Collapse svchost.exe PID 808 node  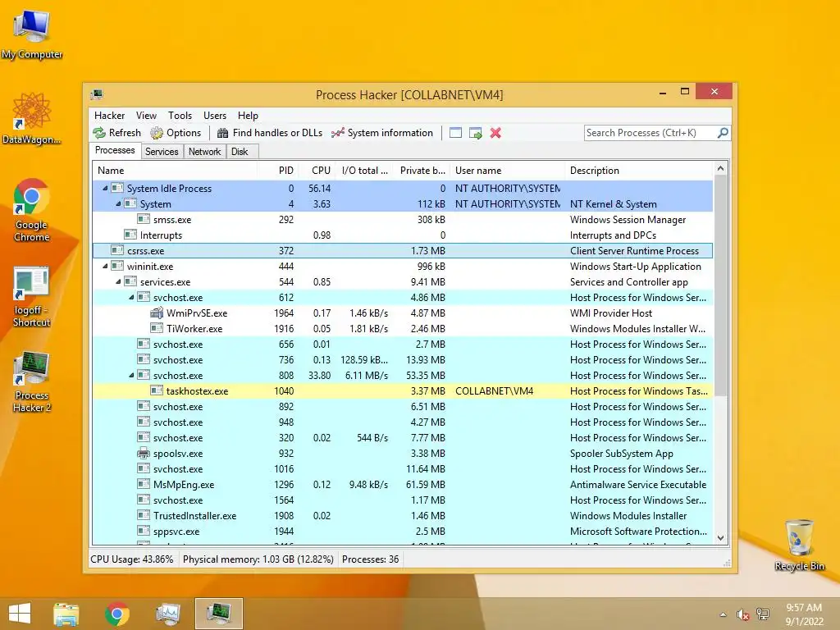[131, 375]
